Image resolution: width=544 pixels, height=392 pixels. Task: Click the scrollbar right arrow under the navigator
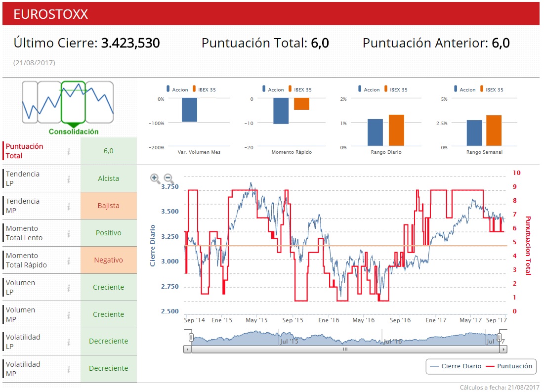tap(503, 349)
